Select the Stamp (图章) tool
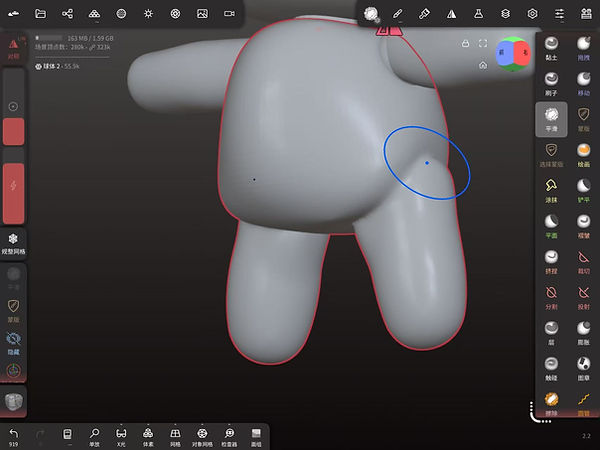 583,368
